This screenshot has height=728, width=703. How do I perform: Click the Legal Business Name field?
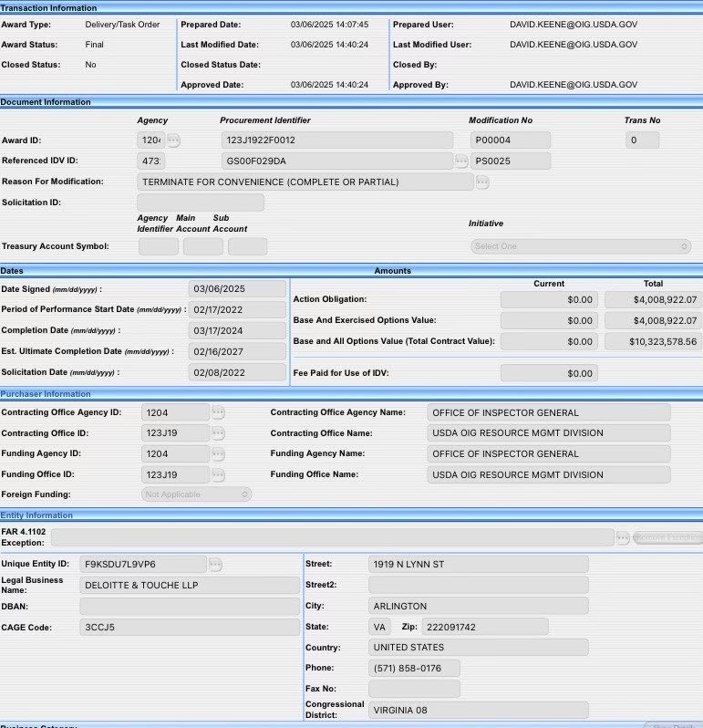click(x=189, y=586)
